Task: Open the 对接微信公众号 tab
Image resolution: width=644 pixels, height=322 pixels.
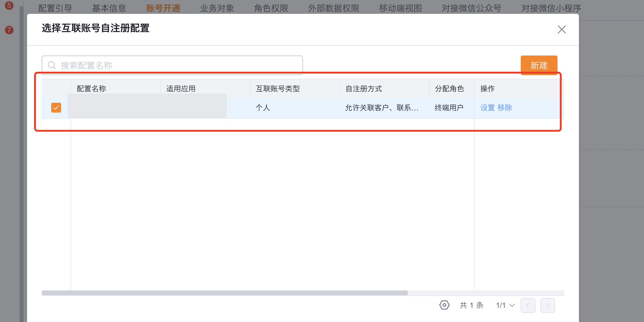Action: click(472, 8)
